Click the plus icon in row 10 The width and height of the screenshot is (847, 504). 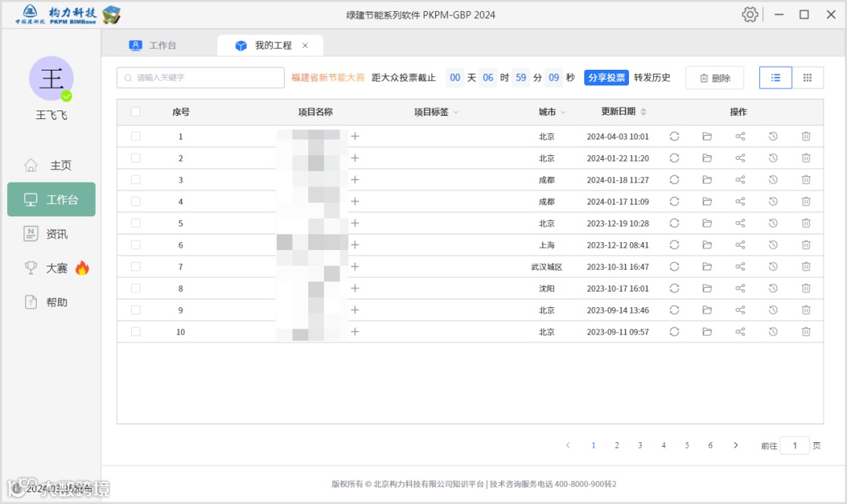(355, 332)
